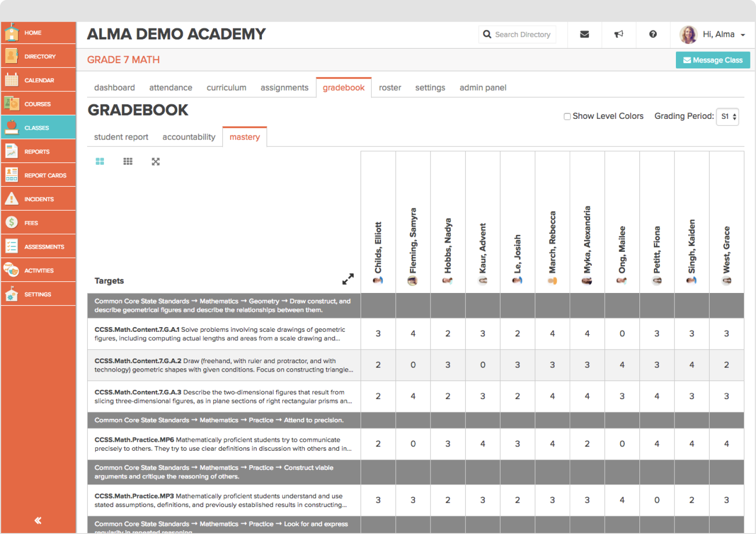Open Incidents from the sidebar
The width and height of the screenshot is (756, 534).
click(38, 199)
